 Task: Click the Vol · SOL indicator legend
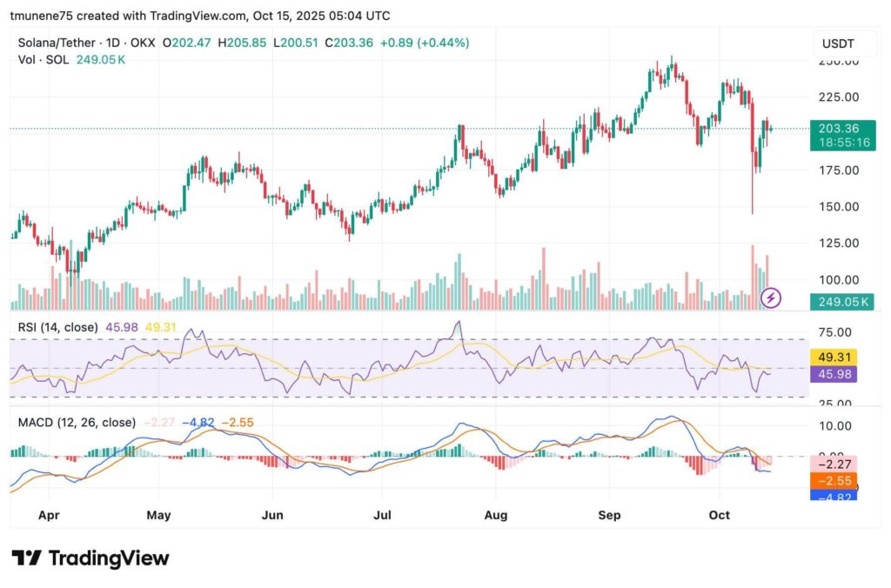[x=46, y=59]
